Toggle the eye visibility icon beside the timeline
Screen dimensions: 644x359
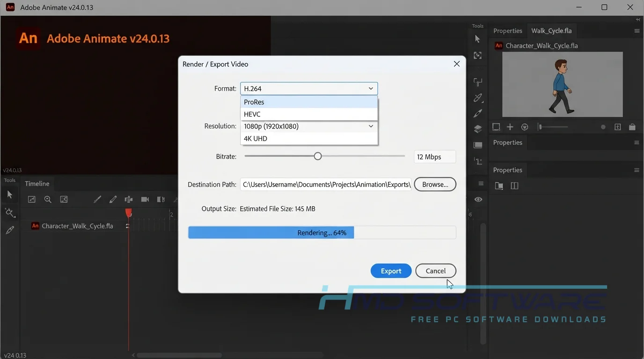[478, 200]
